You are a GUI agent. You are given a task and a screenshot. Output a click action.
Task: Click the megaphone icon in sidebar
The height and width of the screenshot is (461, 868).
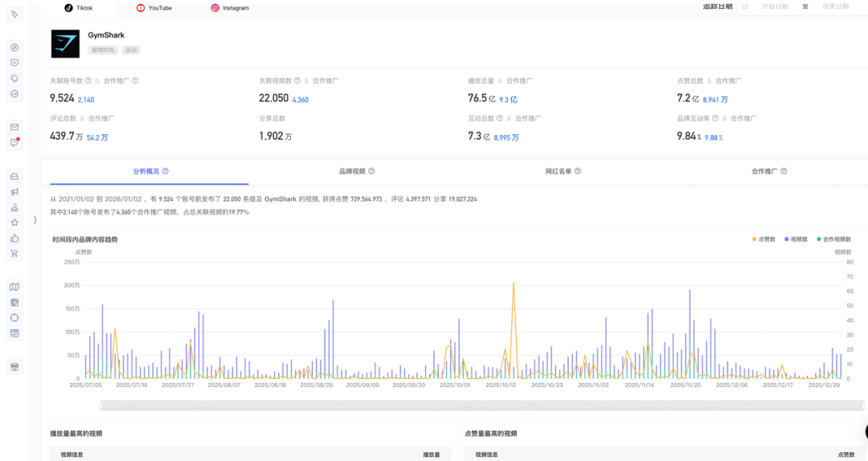coord(14,192)
